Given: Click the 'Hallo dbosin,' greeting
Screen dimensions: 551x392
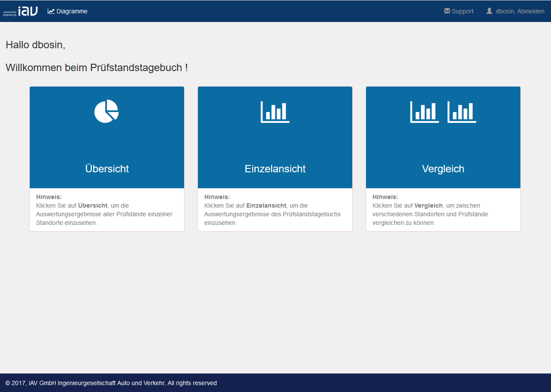Looking at the screenshot, I should tap(35, 44).
